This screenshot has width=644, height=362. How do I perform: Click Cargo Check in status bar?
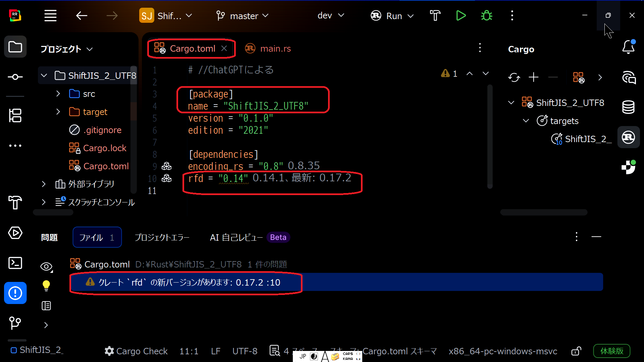coord(136,351)
